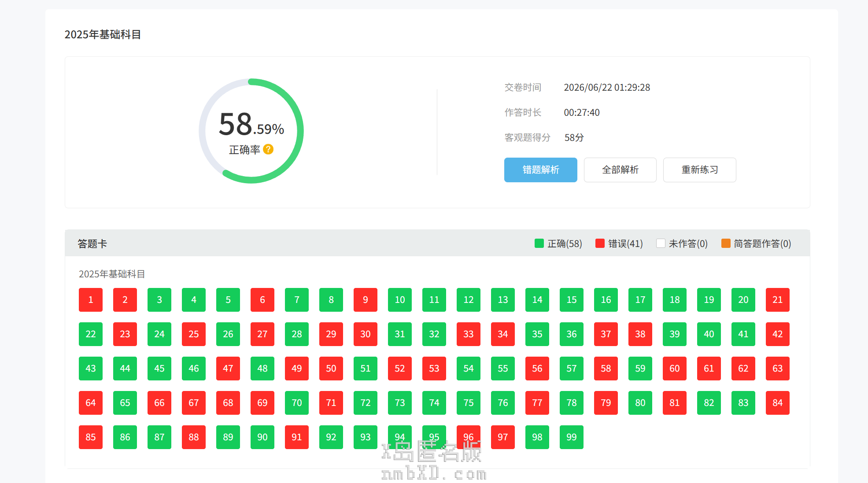Select question 6 red tile
The image size is (868, 483).
[x=262, y=300]
